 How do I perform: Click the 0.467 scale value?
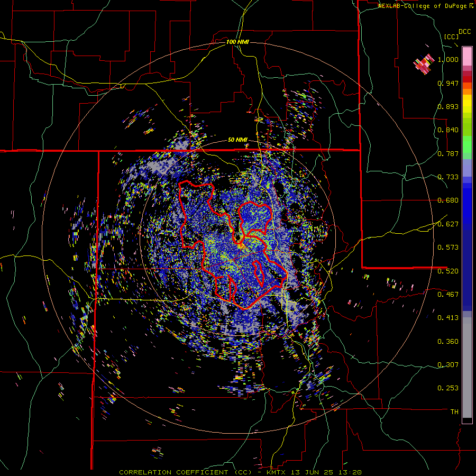(448, 294)
